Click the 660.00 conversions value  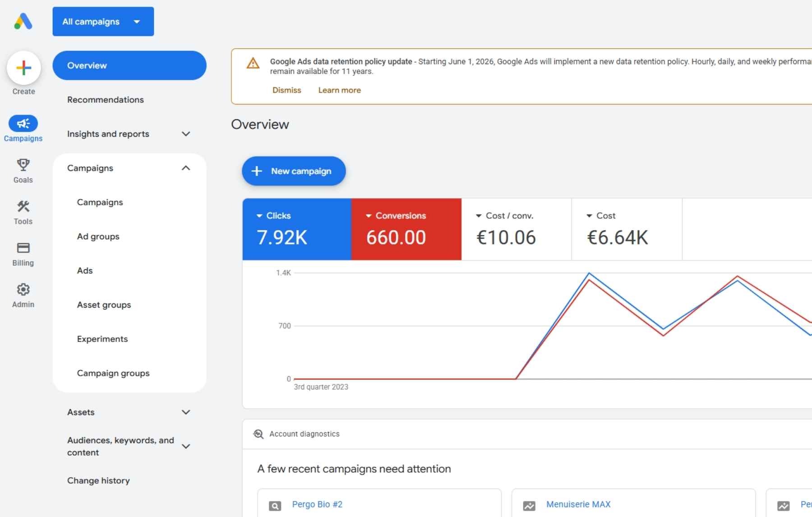coord(396,238)
